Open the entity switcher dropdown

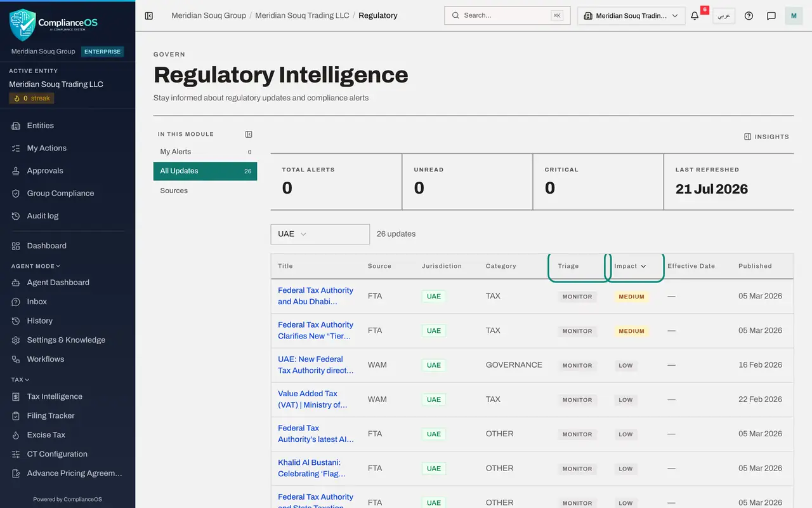[631, 15]
